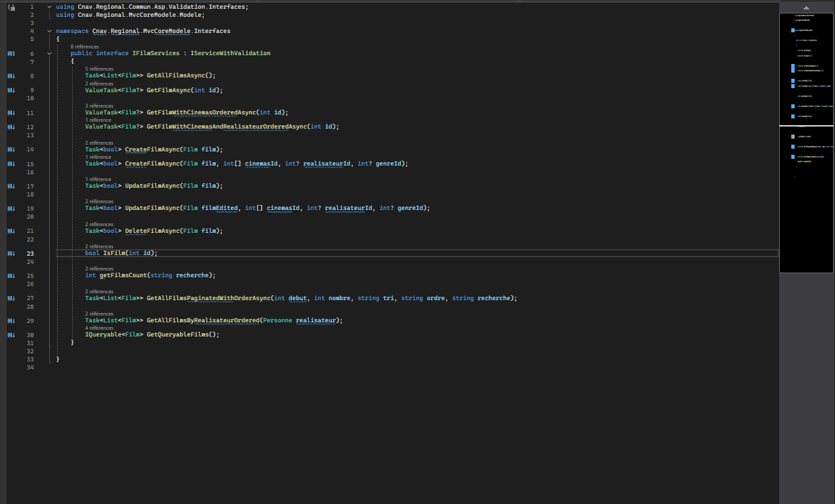835x504 pixels.
Task: Click the gutter icon beside UpdateFilmAsync
Action: pos(10,185)
